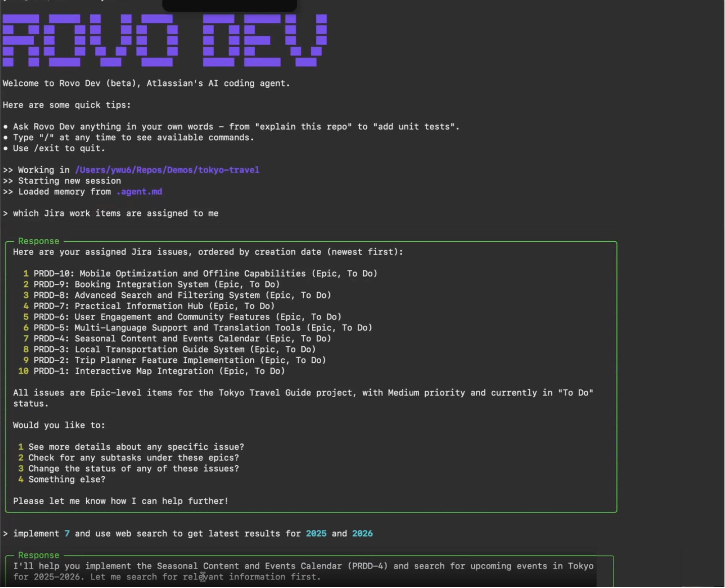Screen dimensions: 725x588
Task: Click the 'Please let me know how I can help further!' line
Action: (x=121, y=501)
